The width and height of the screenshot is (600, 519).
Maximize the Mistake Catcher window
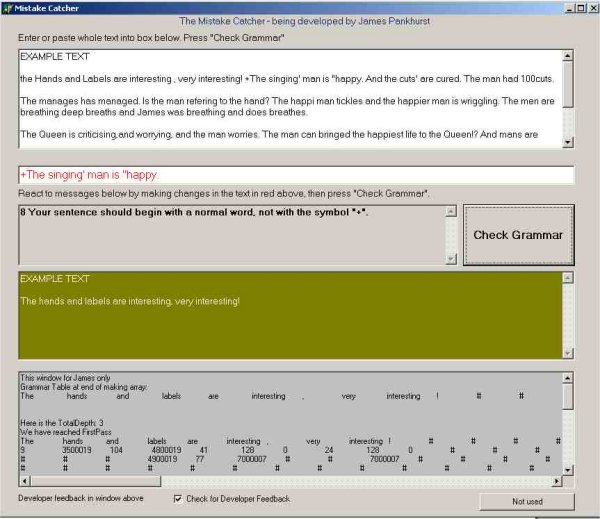[x=580, y=8]
